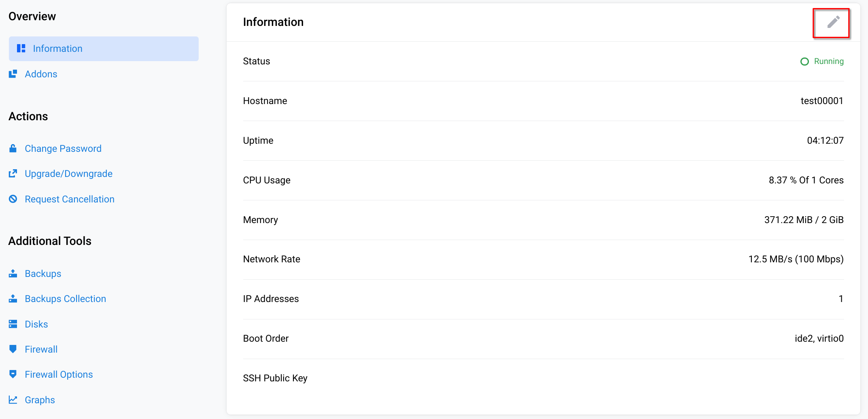Image resolution: width=868 pixels, height=419 pixels.
Task: Click the Request Cancellation ban icon
Action: [x=13, y=199]
